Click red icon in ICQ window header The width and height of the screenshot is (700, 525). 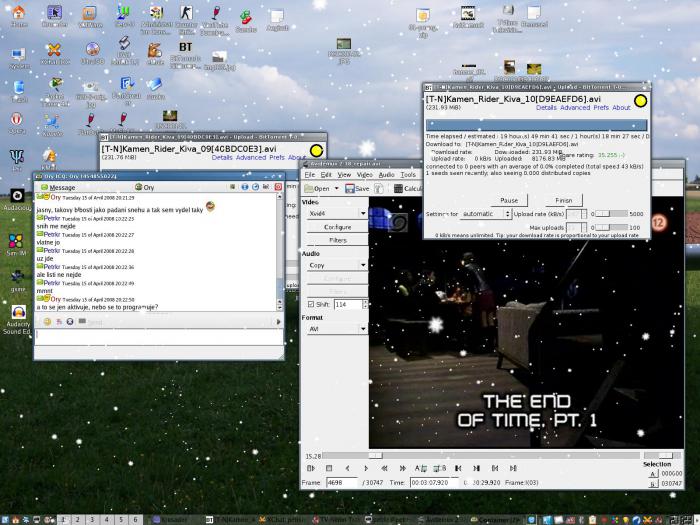pyautogui.click(x=278, y=187)
